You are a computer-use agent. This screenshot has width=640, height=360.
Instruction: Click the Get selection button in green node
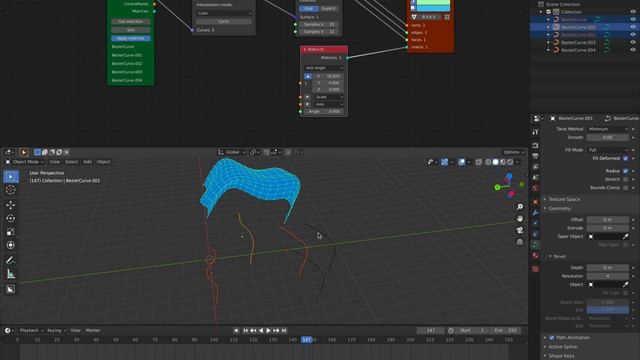(x=131, y=21)
